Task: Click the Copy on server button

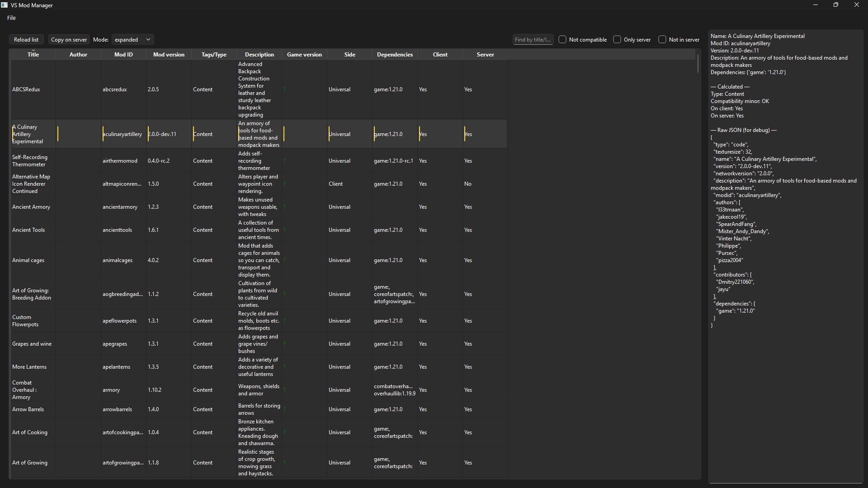Action: click(69, 40)
